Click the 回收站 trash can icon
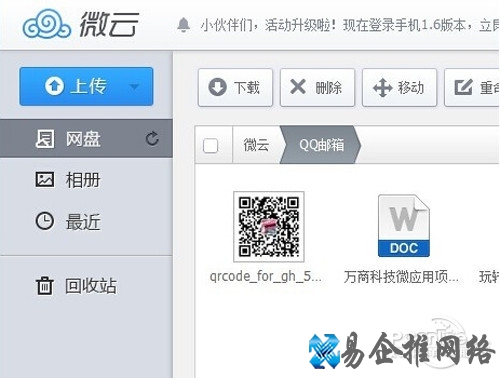 pyautogui.click(x=45, y=286)
